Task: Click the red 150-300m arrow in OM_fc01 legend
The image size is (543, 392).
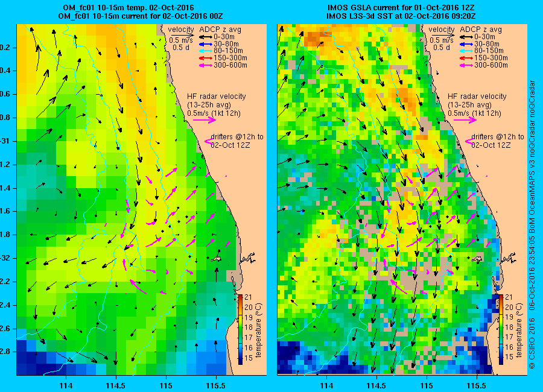Action: (205, 58)
